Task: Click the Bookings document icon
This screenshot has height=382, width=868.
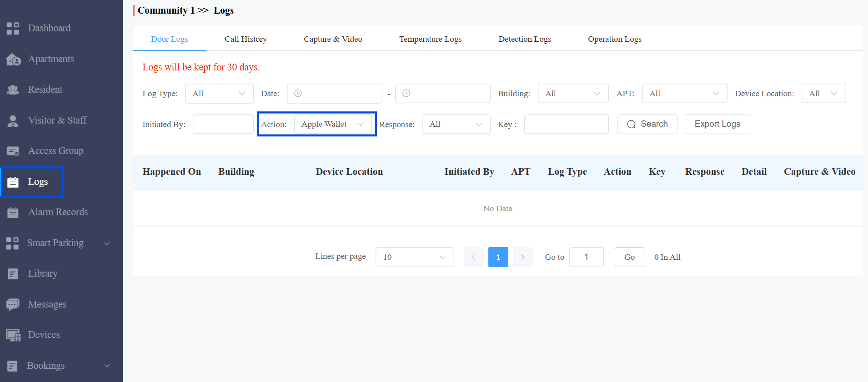Action: [12, 366]
